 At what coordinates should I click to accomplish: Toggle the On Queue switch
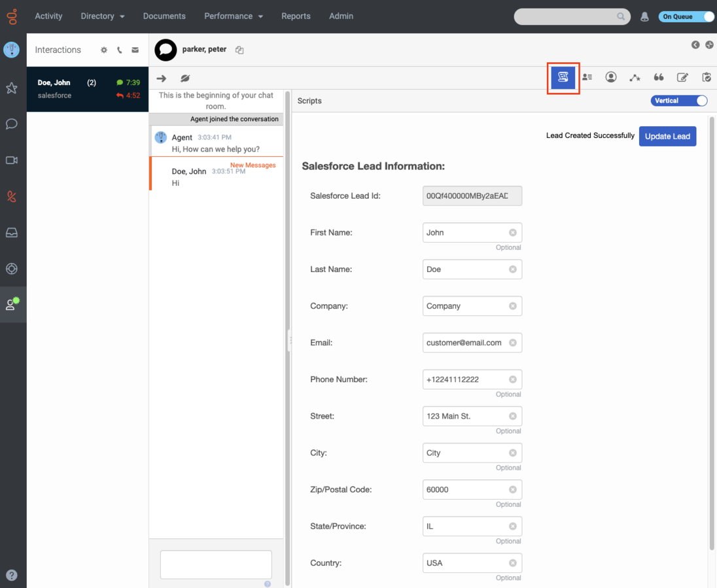click(x=686, y=16)
